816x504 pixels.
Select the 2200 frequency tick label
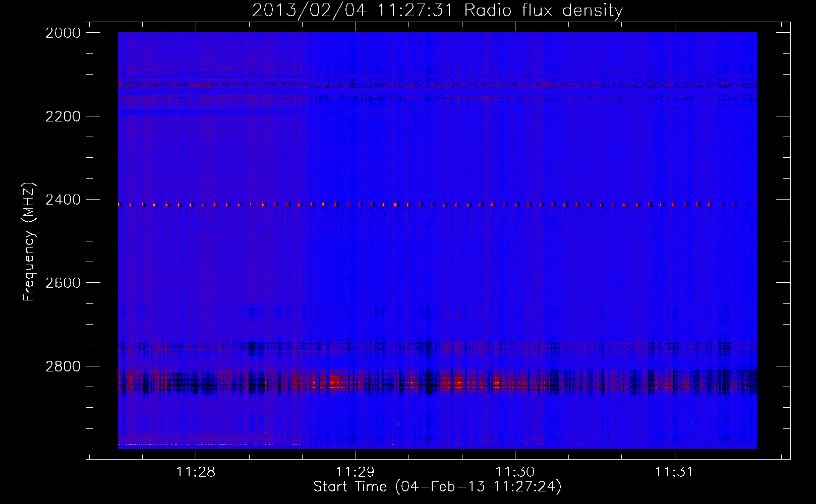click(x=63, y=116)
